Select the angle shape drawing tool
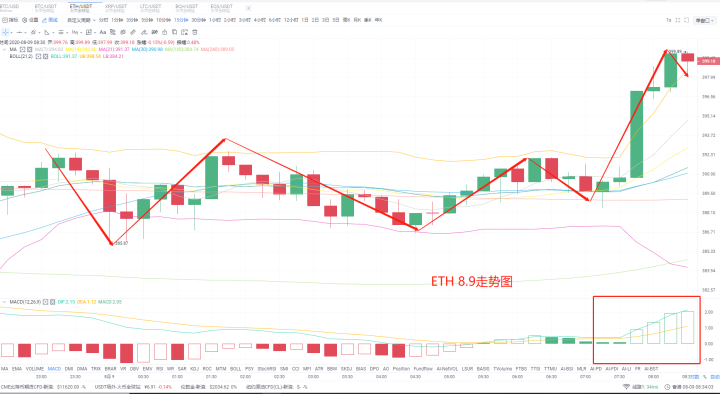This screenshot has width=720, height=394. (47, 32)
